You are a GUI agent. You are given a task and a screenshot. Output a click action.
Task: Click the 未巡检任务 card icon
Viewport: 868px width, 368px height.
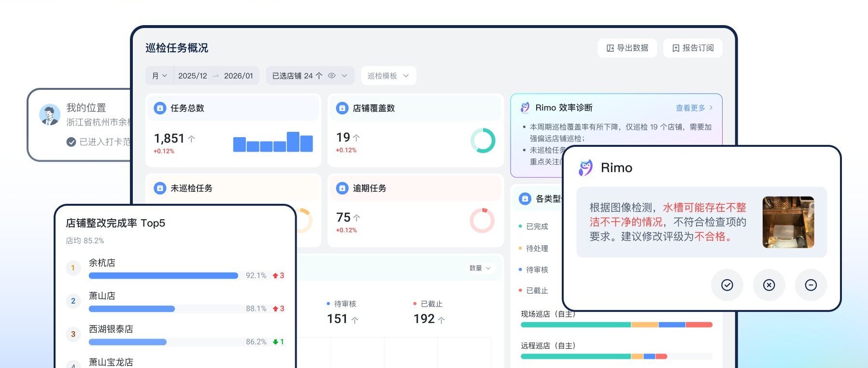(160, 188)
